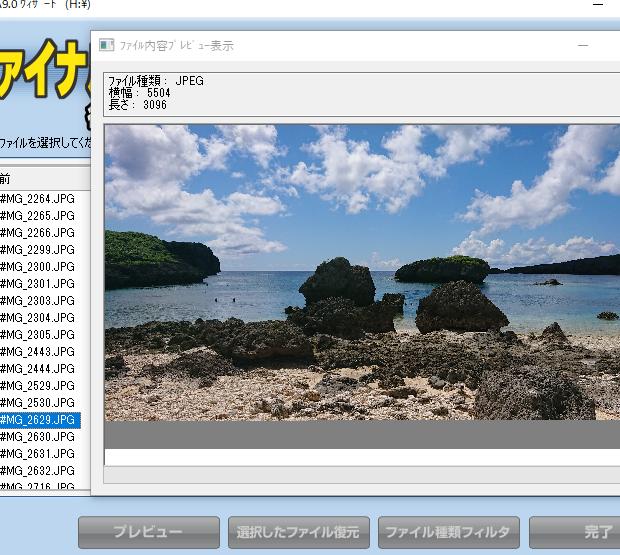The width and height of the screenshot is (620, 555).
Task: Select file #MG_2266.JPG in the list
Action: [38, 232]
